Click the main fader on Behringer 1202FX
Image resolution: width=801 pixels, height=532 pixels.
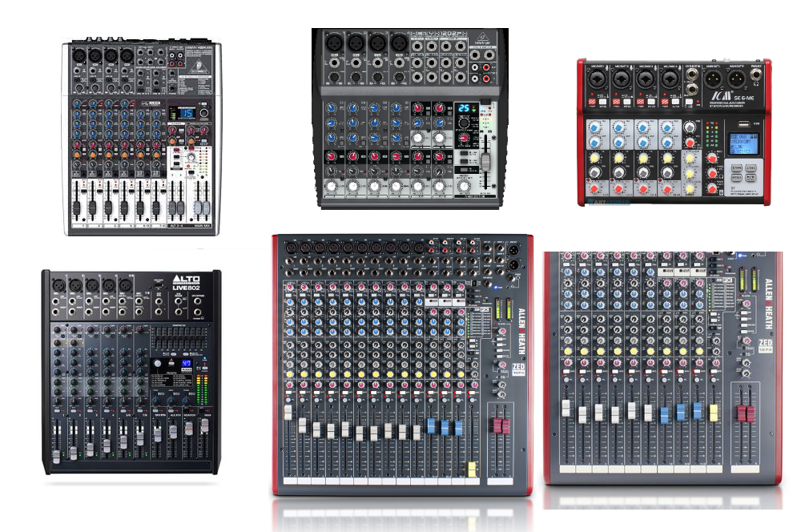pyautogui.click(x=484, y=163)
